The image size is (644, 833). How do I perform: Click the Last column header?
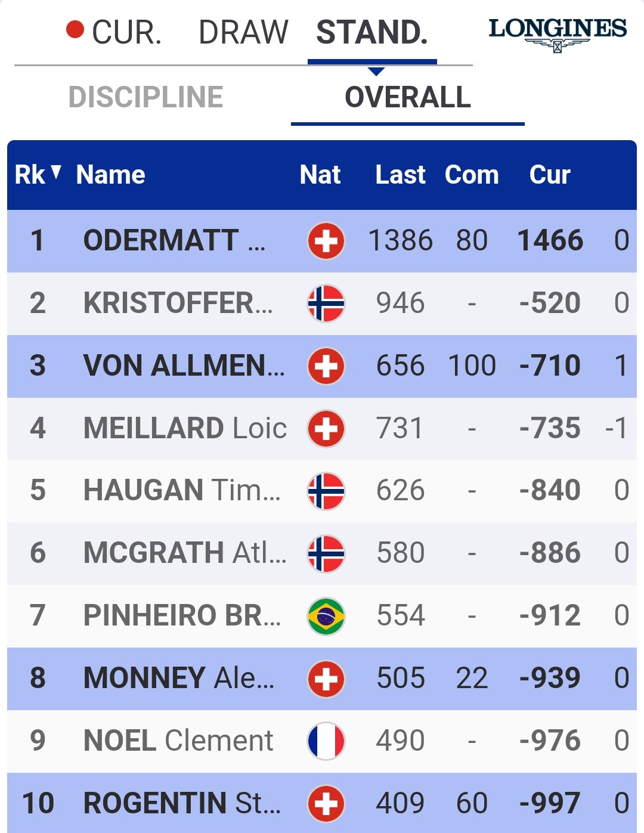pyautogui.click(x=400, y=175)
